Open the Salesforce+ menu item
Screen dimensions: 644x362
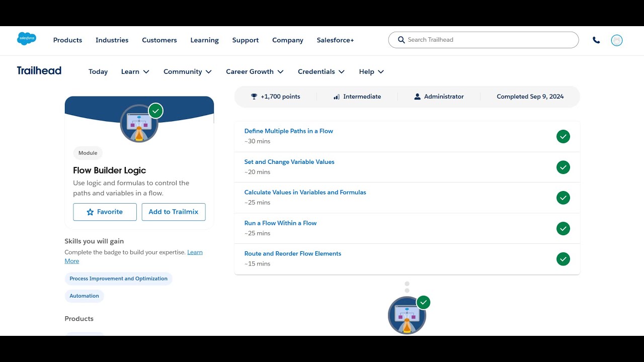[x=335, y=40]
